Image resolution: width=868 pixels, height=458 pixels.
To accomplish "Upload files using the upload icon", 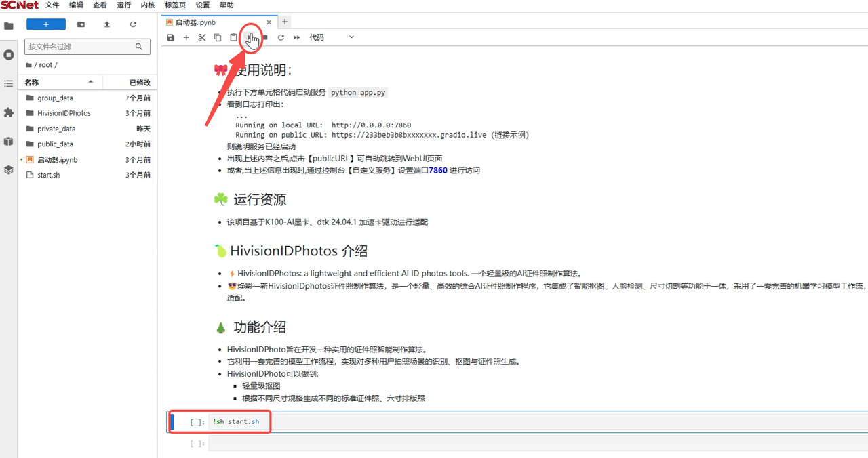I will (107, 24).
